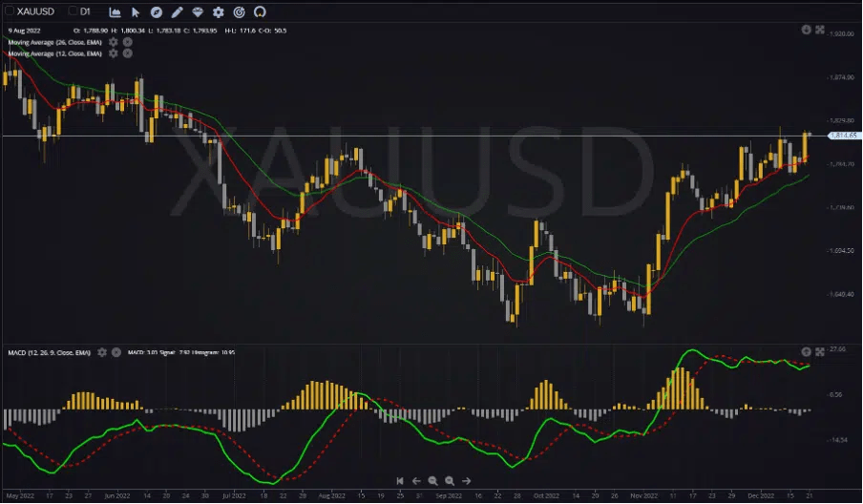The height and width of the screenshot is (504, 863).
Task: Click May 2022 on the time axis
Action: [20, 495]
